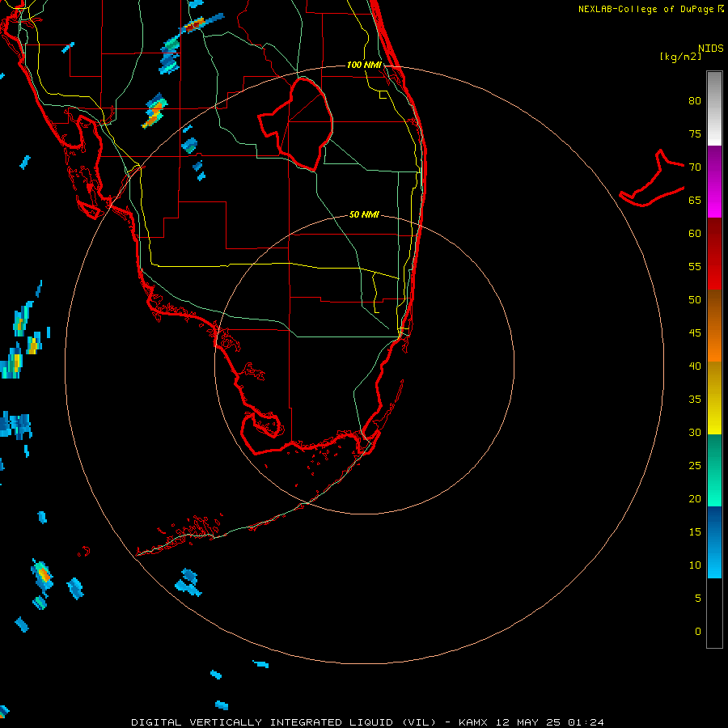
Task: Click the 50 NMI range ring label
Action: coord(364,214)
